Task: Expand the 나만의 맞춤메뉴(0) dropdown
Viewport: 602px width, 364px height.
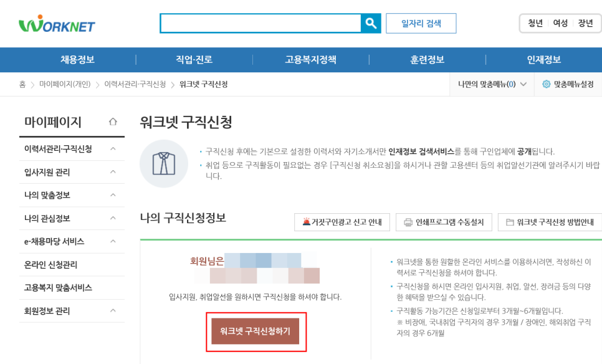Action: [492, 84]
